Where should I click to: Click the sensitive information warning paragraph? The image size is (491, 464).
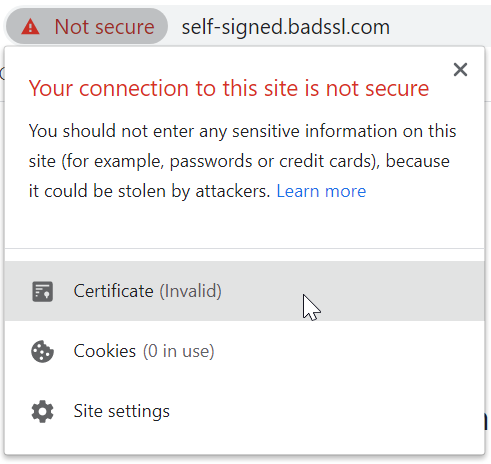242,161
